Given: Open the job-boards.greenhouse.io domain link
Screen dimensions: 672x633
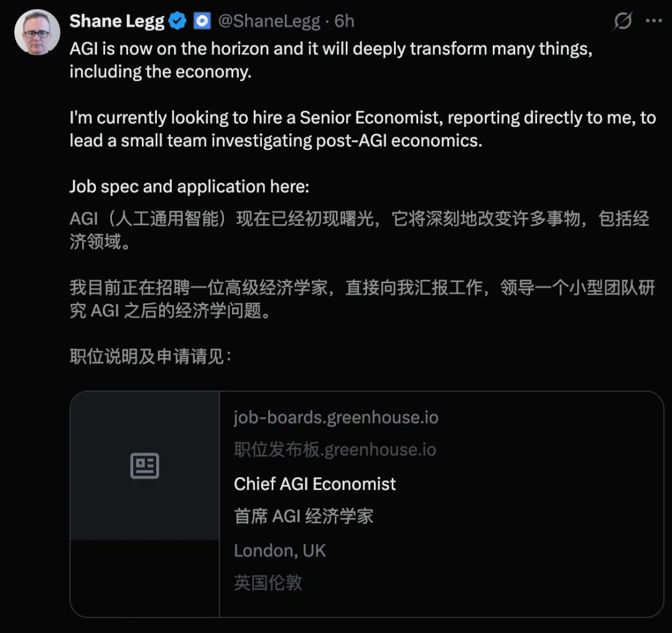Looking at the screenshot, I should [x=336, y=417].
